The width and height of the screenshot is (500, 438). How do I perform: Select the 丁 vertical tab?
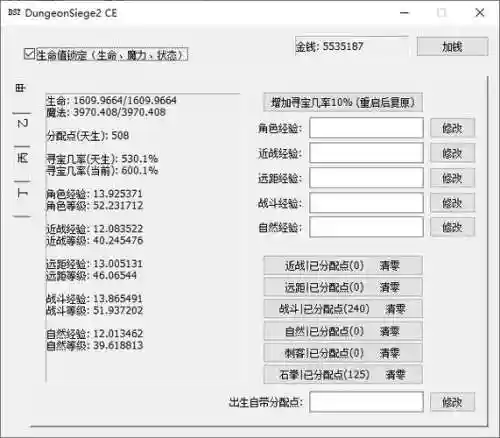(x=22, y=193)
